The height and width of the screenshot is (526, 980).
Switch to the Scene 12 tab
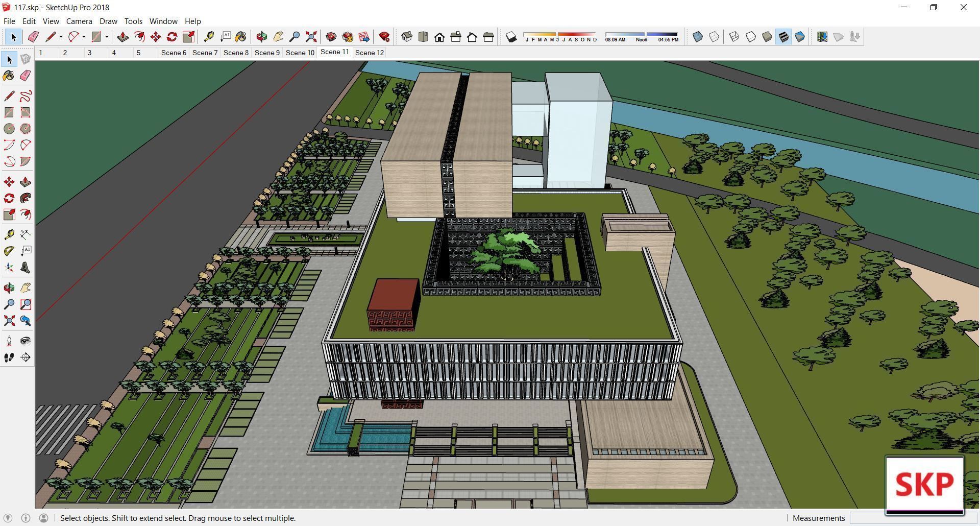tap(370, 53)
